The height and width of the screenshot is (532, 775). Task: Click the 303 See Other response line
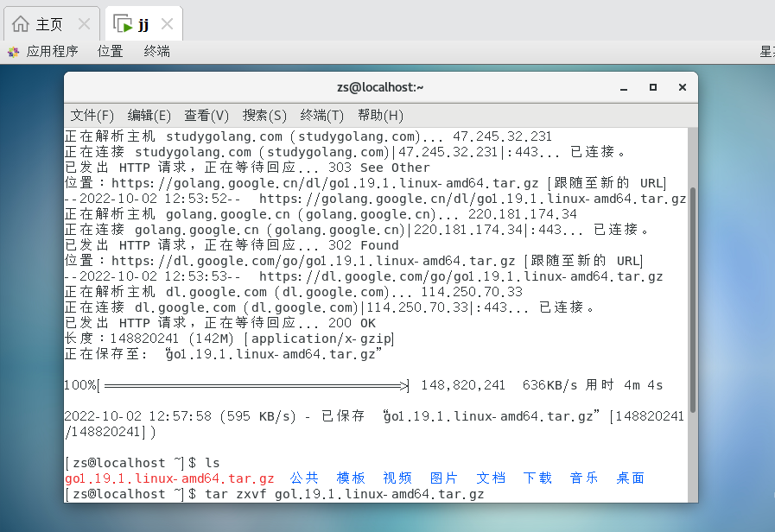tap(247, 168)
